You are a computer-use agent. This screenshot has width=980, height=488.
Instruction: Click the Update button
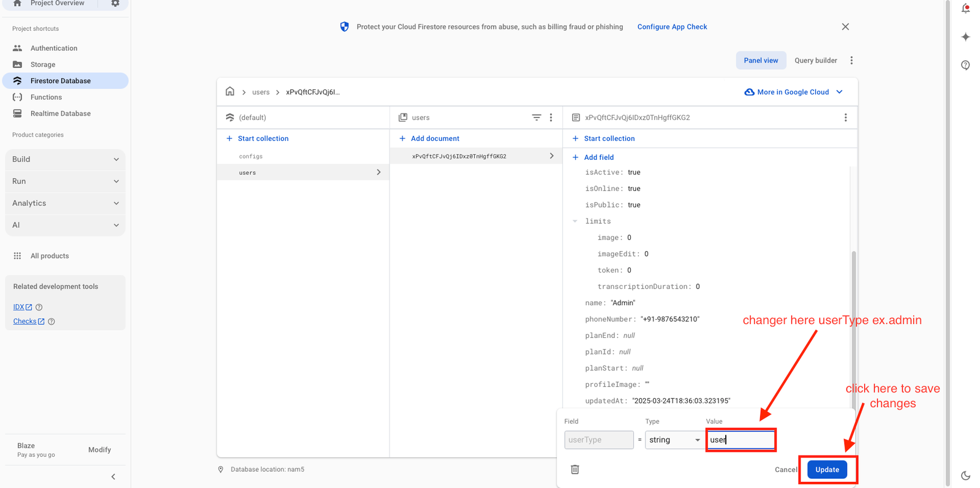click(827, 470)
